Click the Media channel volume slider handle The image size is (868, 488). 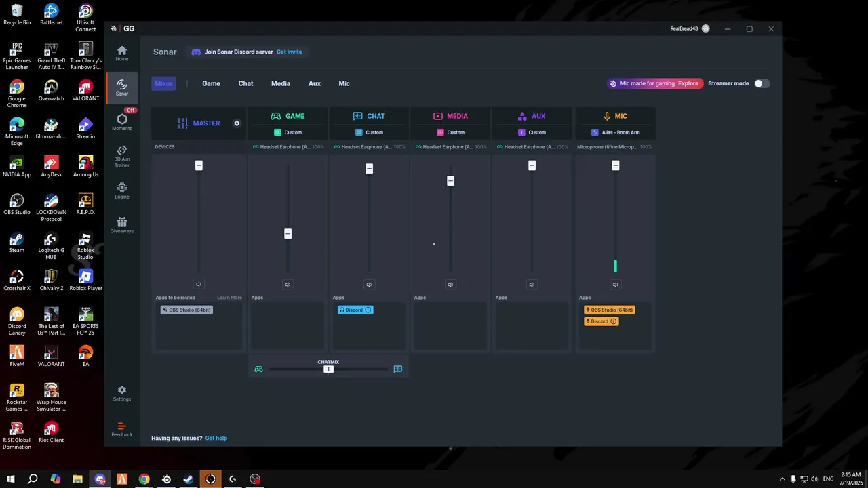coord(450,181)
